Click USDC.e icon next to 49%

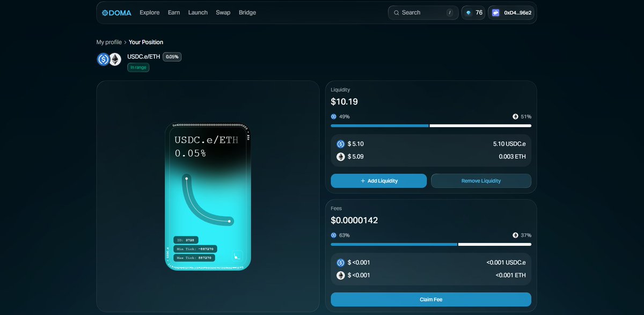click(x=333, y=116)
